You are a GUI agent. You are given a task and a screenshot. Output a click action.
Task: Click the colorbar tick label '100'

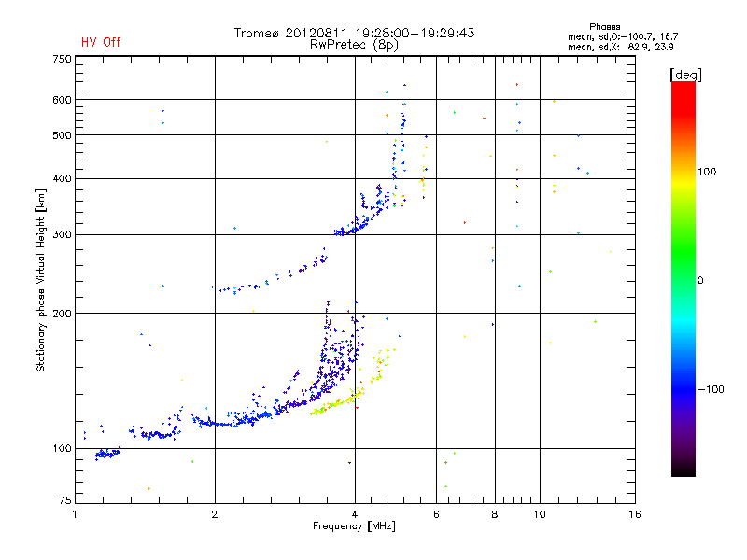point(707,172)
